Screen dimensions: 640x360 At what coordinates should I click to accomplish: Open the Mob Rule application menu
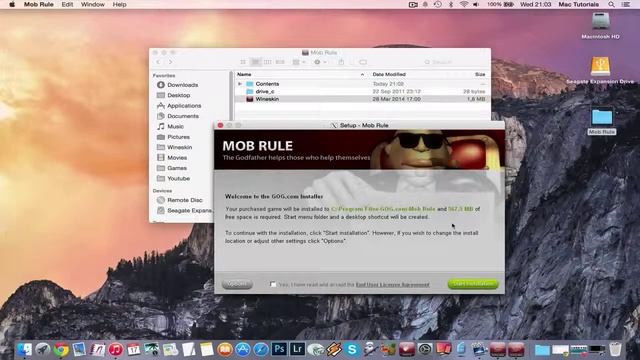(x=39, y=4)
